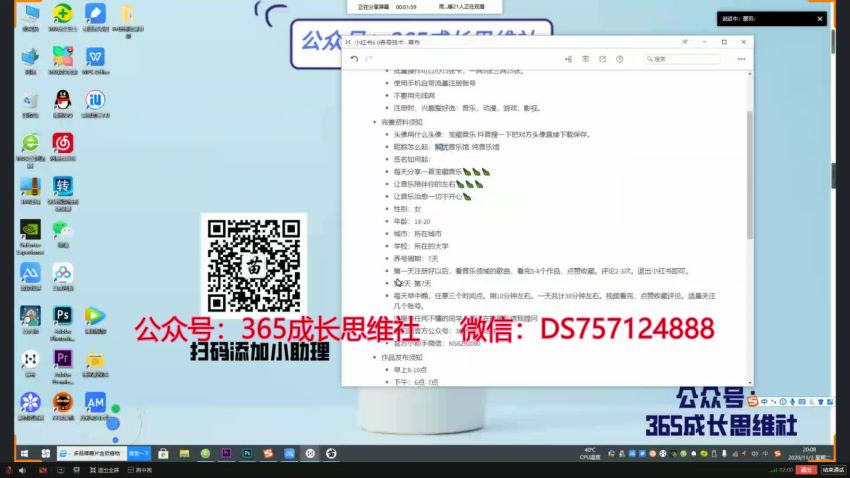
Task: Click the 每天分享一首宝藏音乐 line
Action: pyautogui.click(x=441, y=171)
